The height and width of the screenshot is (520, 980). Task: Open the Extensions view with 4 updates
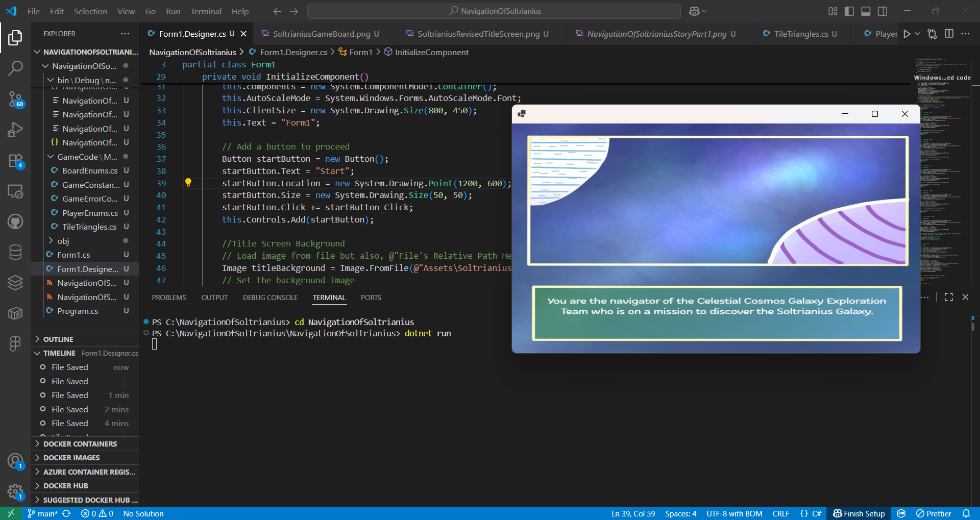pos(16,160)
